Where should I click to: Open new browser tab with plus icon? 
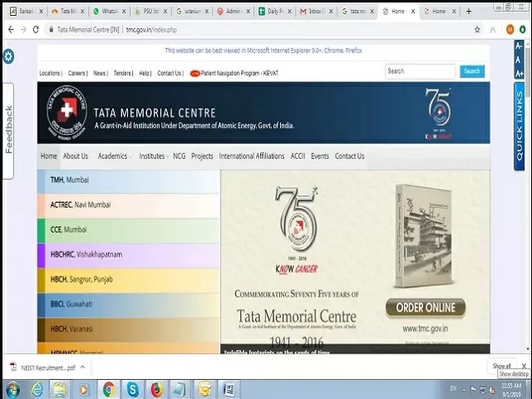pos(468,12)
